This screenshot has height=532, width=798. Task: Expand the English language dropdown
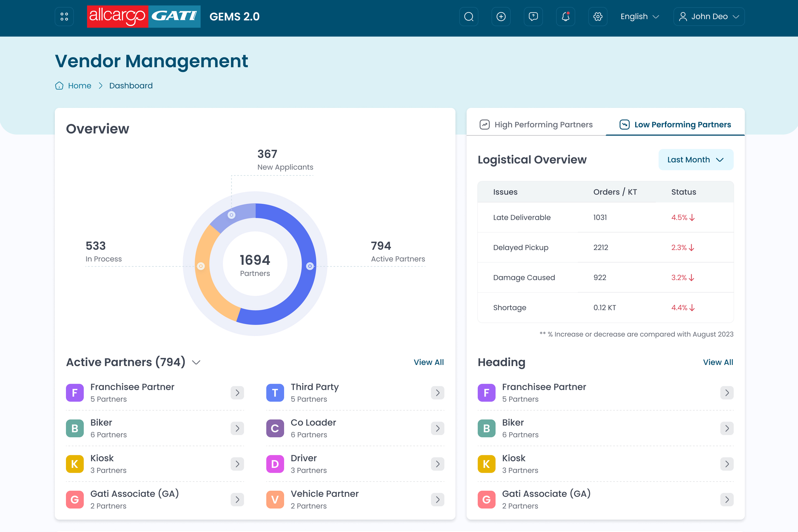pos(639,16)
